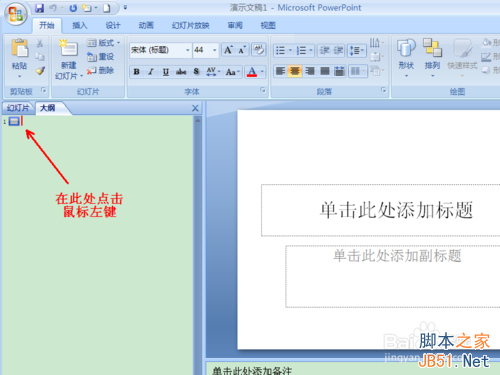Reset the slide layout
The height and width of the screenshot is (375, 500).
pos(100,57)
